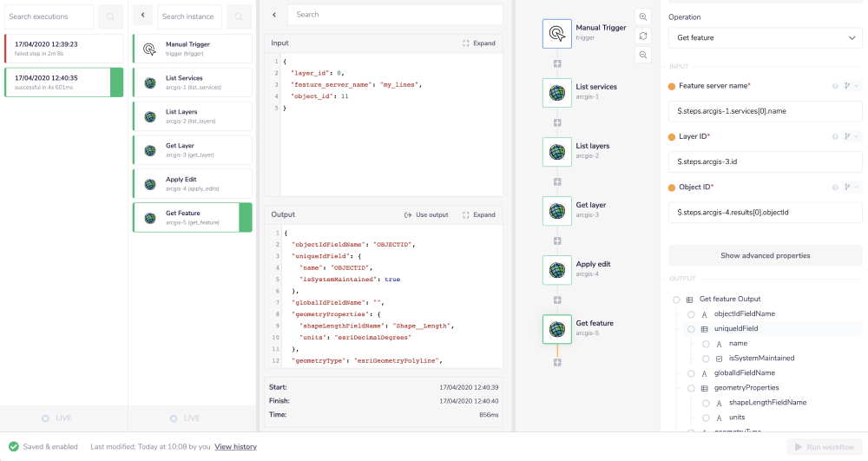The height and width of the screenshot is (461, 868).
Task: Select the Manual Trigger node icon on canvas
Action: (x=557, y=33)
